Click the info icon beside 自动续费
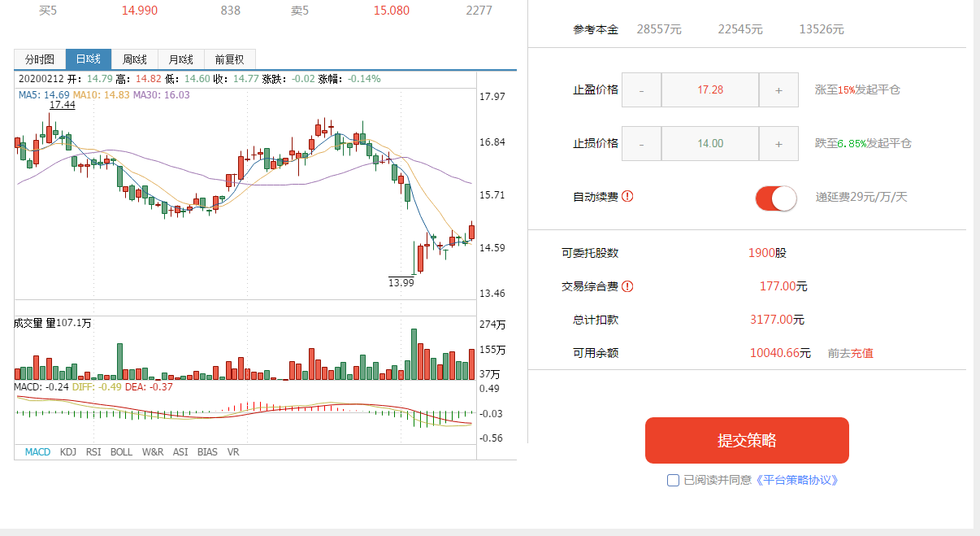This screenshot has width=980, height=536. [x=627, y=197]
